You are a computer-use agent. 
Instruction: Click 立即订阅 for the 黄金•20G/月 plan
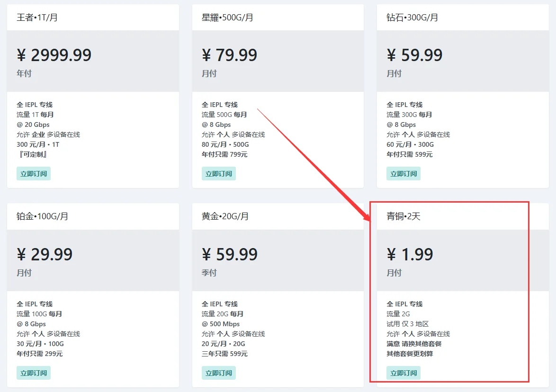[x=218, y=373]
